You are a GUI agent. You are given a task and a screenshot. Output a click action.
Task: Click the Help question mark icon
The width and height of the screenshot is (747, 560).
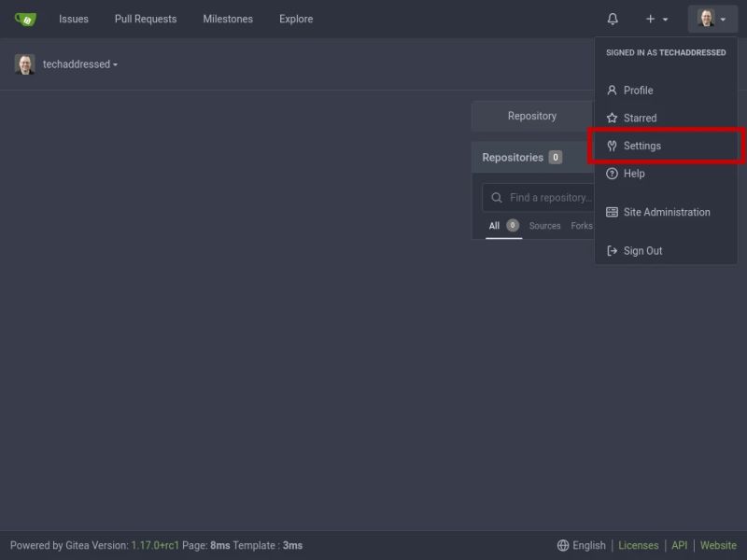coord(613,174)
